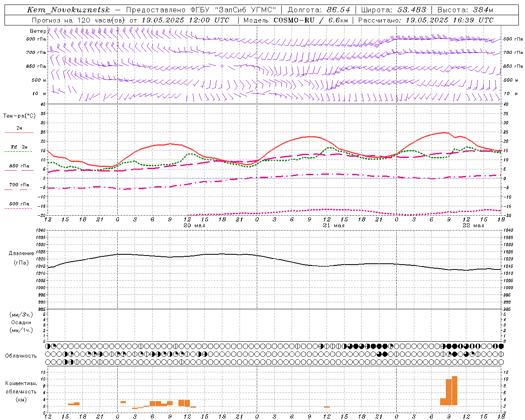Image resolution: width=525 pixels, height=420 pixels.
Task: Click the '500 гПа' dotted temperature legend entry
Action: [19, 204]
